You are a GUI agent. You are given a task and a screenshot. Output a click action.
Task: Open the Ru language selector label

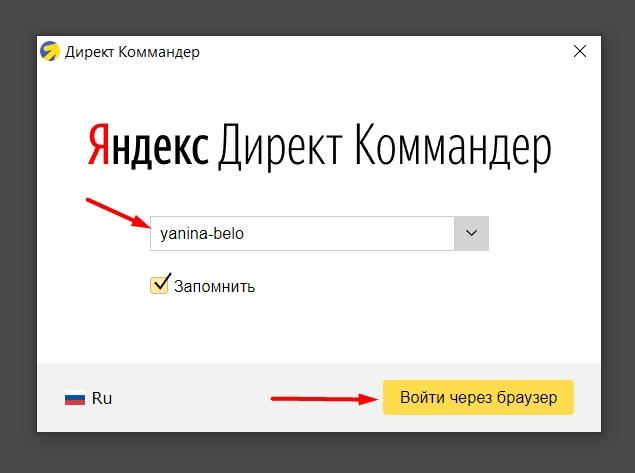coord(102,398)
